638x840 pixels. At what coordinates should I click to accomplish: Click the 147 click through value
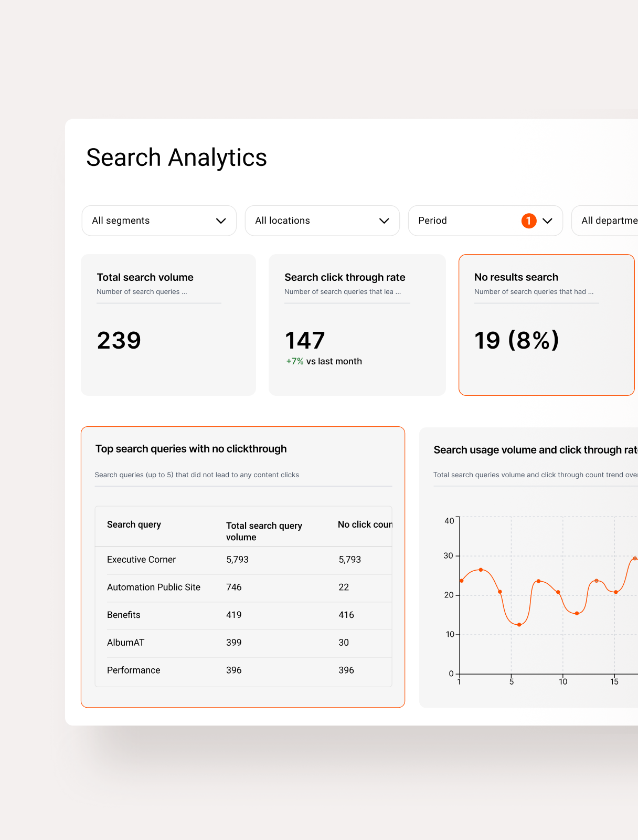[305, 340]
